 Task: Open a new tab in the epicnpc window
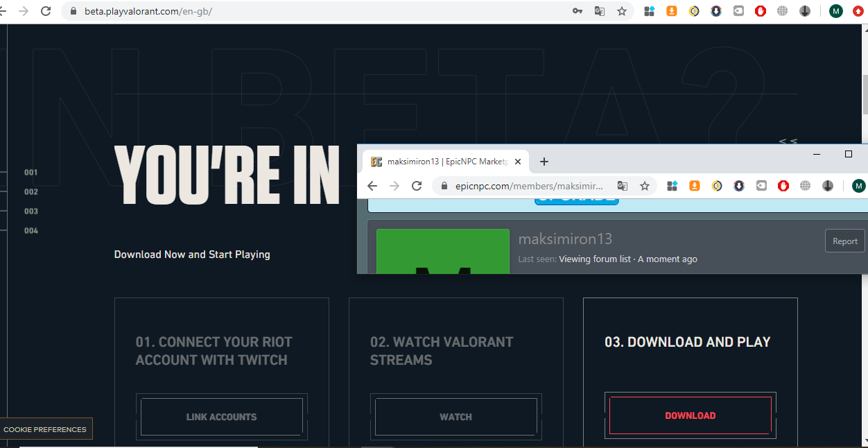[x=544, y=162]
